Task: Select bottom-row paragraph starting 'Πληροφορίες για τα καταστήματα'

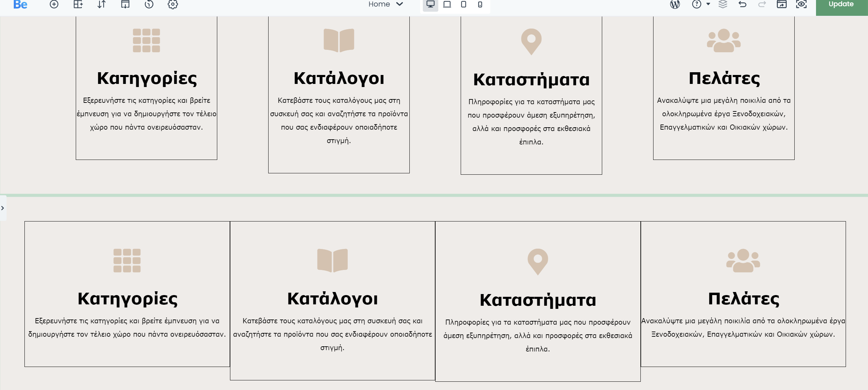Action: pos(538,335)
